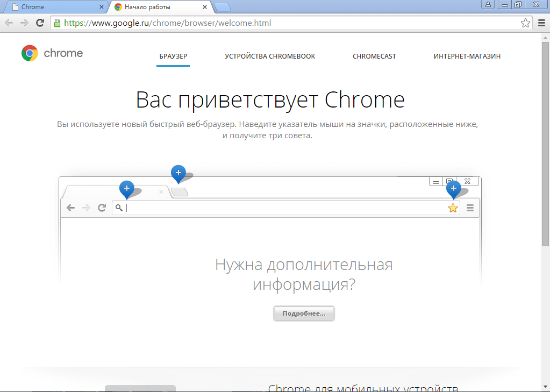This screenshot has height=392, width=550.
Task: Click the vertical scrollbar thumb
Action: [546, 144]
